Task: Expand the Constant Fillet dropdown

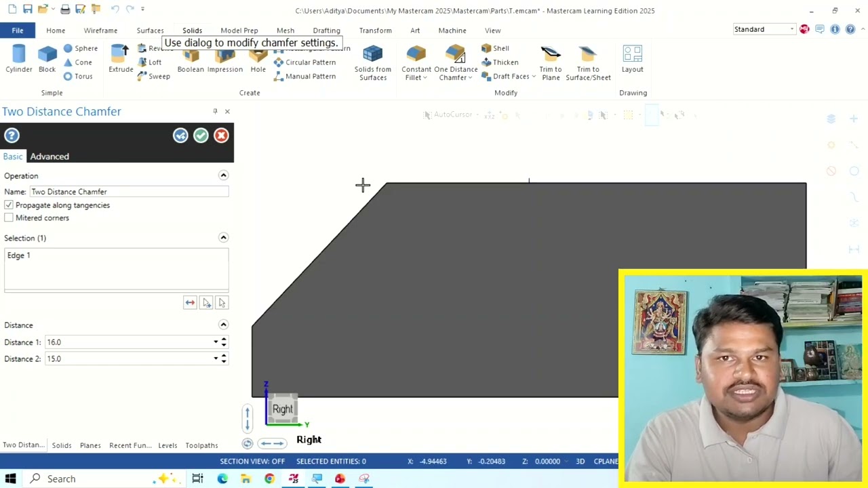Action: click(425, 78)
